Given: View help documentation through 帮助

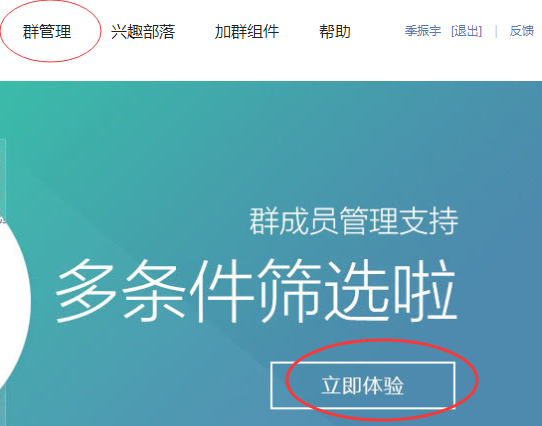Looking at the screenshot, I should (x=335, y=31).
